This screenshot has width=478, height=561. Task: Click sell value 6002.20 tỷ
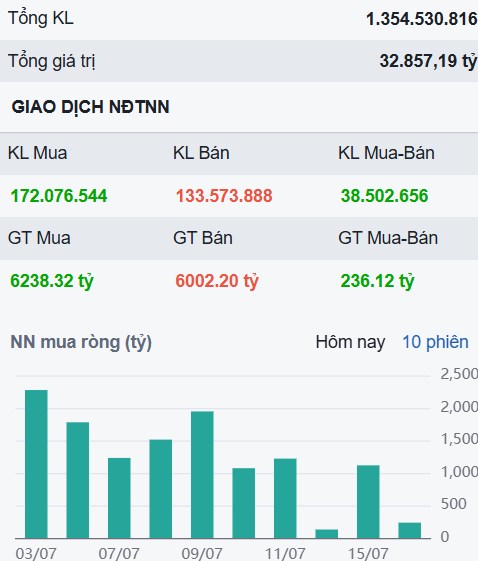pos(217,281)
